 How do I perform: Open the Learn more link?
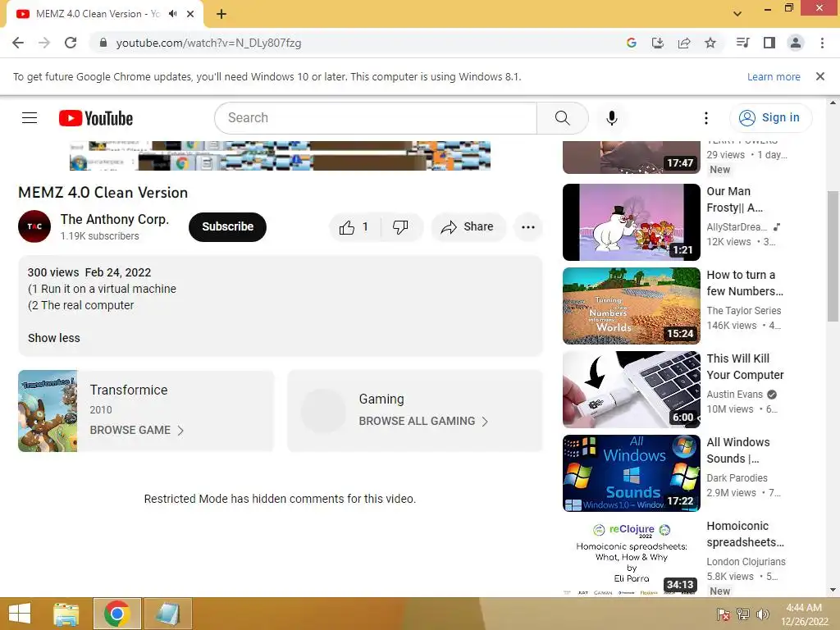point(774,76)
